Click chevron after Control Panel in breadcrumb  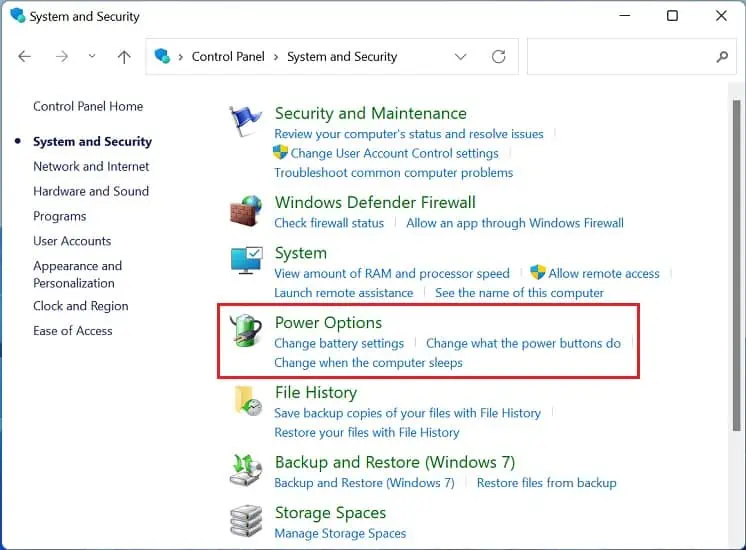pyautogui.click(x=276, y=57)
